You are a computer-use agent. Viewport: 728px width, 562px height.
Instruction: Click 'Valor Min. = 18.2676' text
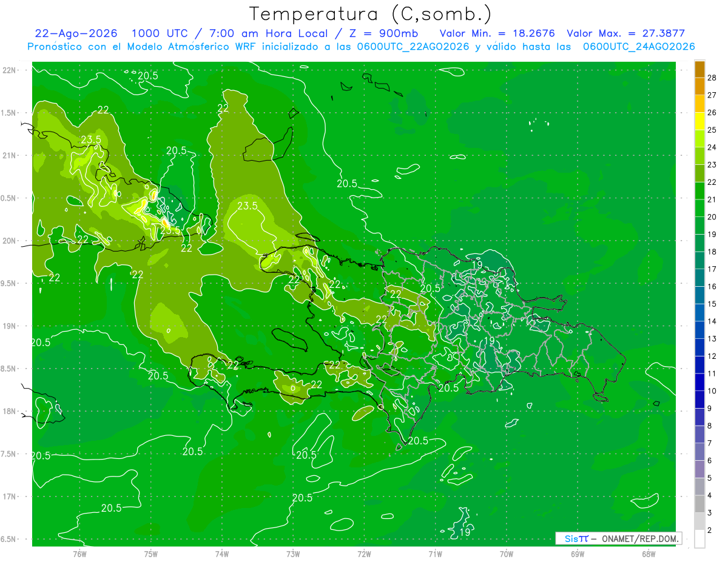click(x=497, y=34)
